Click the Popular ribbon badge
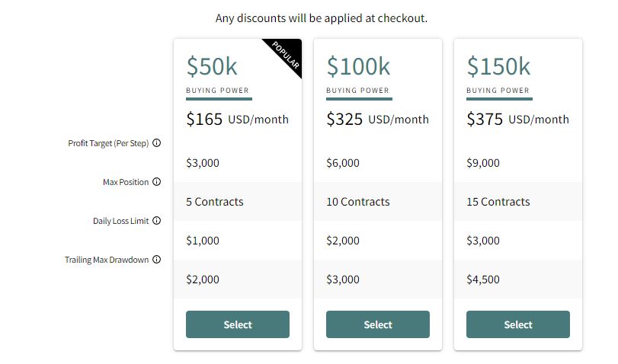618x364 pixels. point(287,56)
